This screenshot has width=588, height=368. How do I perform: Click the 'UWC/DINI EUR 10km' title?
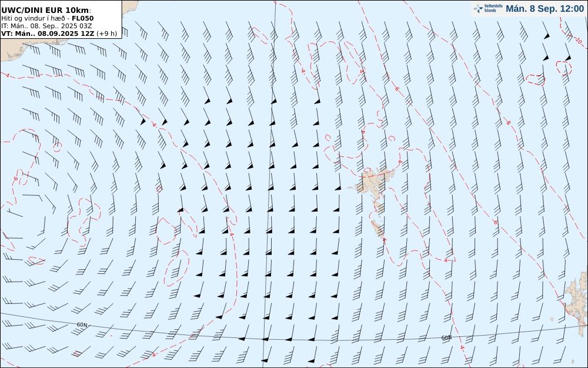coord(46,10)
